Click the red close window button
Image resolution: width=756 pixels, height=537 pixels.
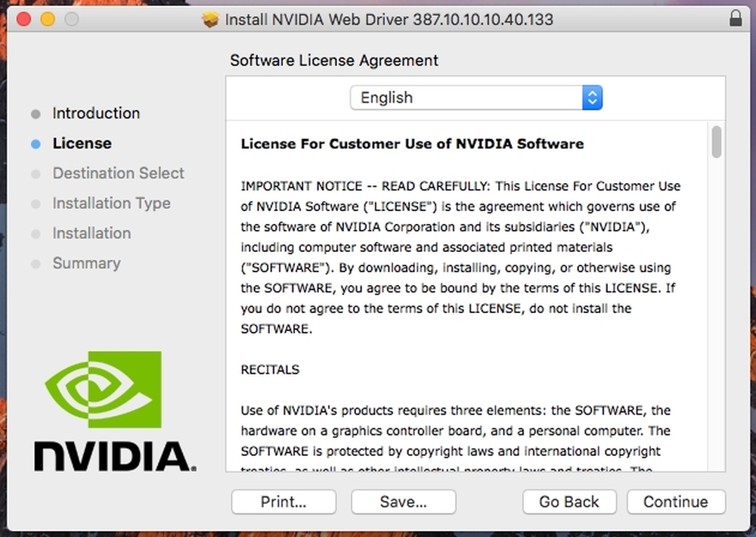pyautogui.click(x=23, y=20)
